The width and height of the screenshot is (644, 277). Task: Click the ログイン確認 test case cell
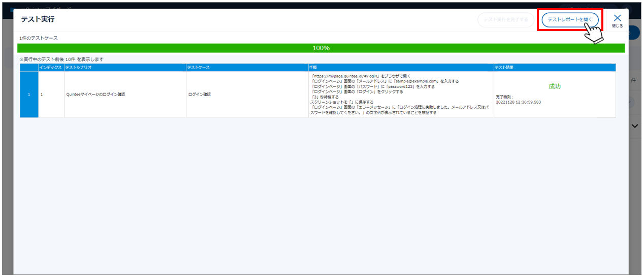coord(199,95)
